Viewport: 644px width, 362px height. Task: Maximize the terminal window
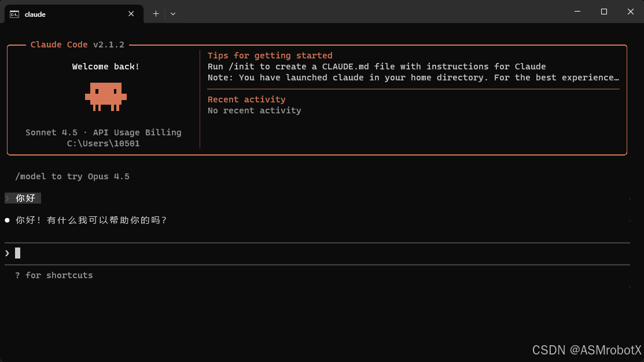603,12
